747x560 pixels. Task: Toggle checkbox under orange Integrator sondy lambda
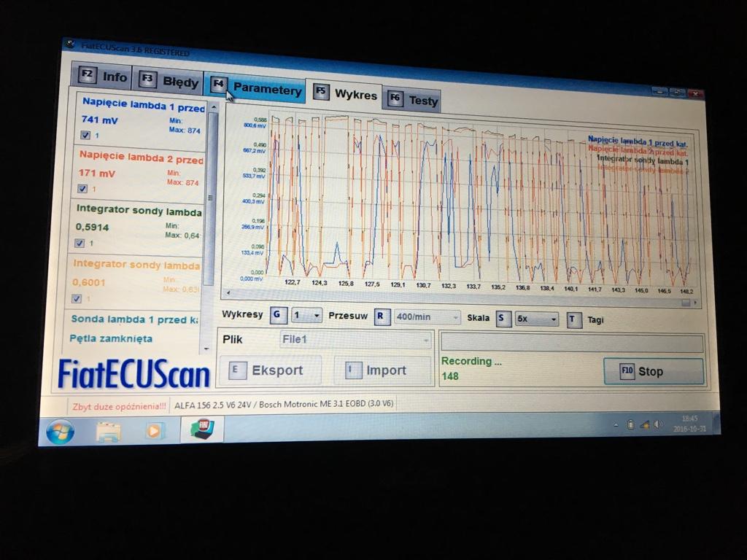(77, 298)
